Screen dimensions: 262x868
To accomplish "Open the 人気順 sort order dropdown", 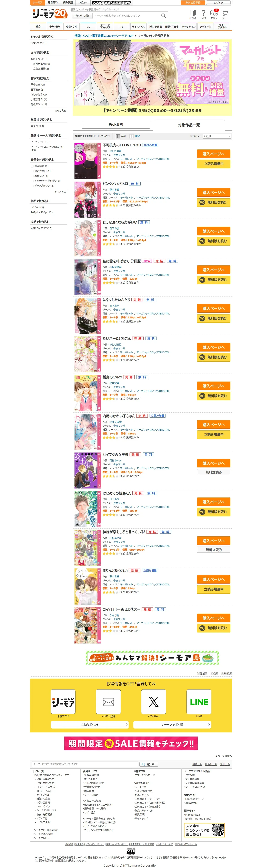I will (x=216, y=136).
